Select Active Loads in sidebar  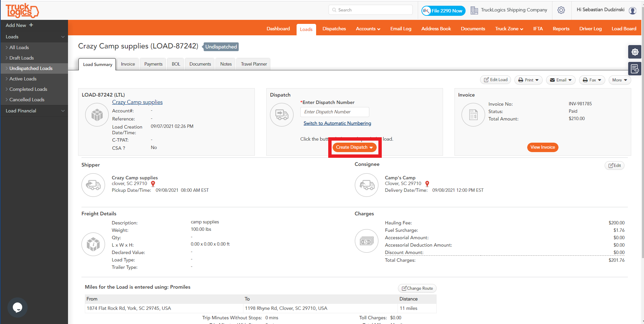[34, 79]
